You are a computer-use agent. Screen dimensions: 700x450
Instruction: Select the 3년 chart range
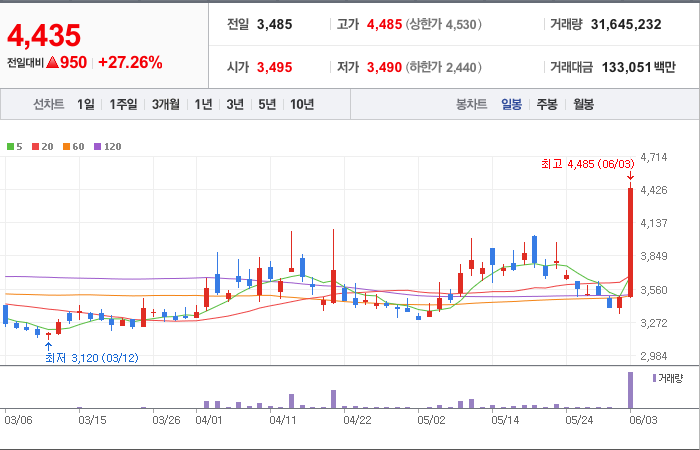(x=235, y=104)
